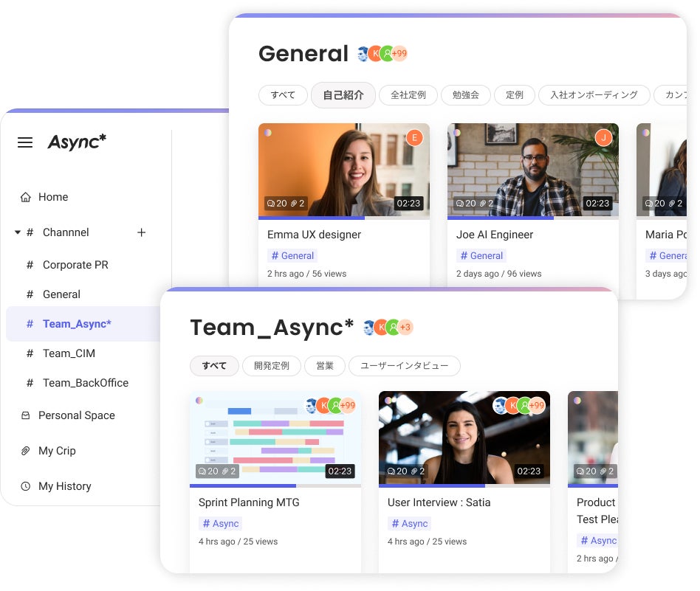Screen dimensions: 700x591
Task: Select the 定例 filter tag
Action: point(514,95)
